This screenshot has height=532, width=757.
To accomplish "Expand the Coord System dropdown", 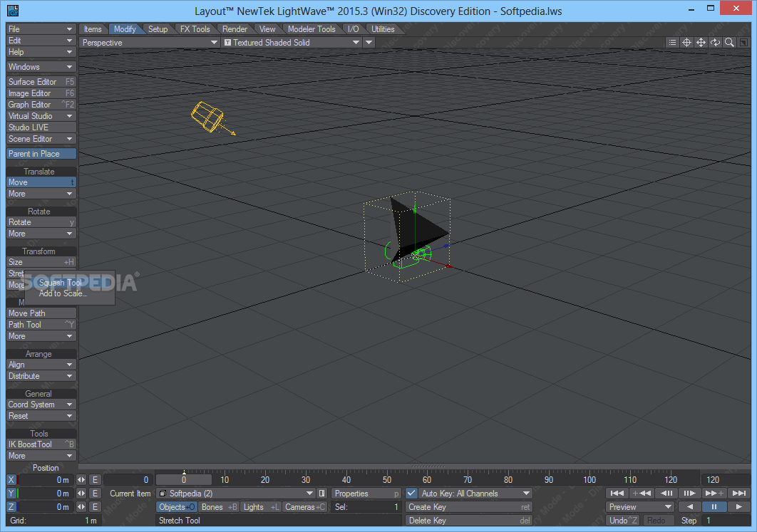I will coord(41,405).
